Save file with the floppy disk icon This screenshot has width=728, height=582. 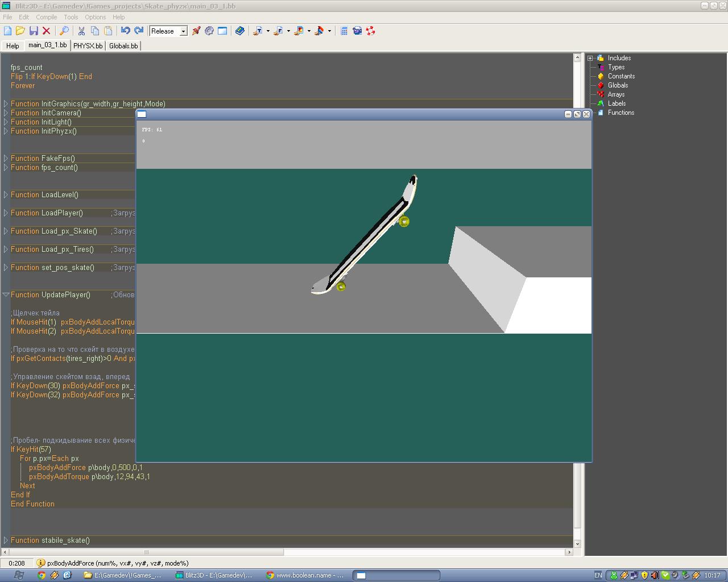tap(34, 31)
